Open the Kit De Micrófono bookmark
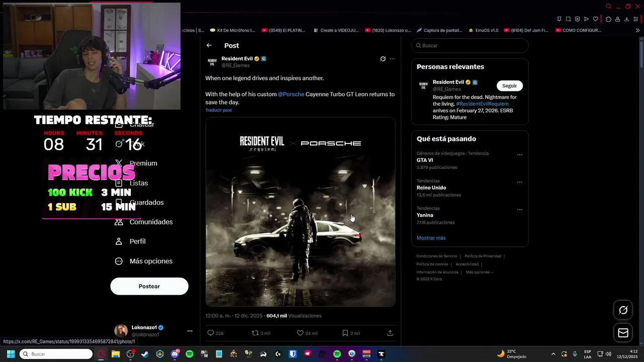Screen dimensions: 644x362 (233, 30)
